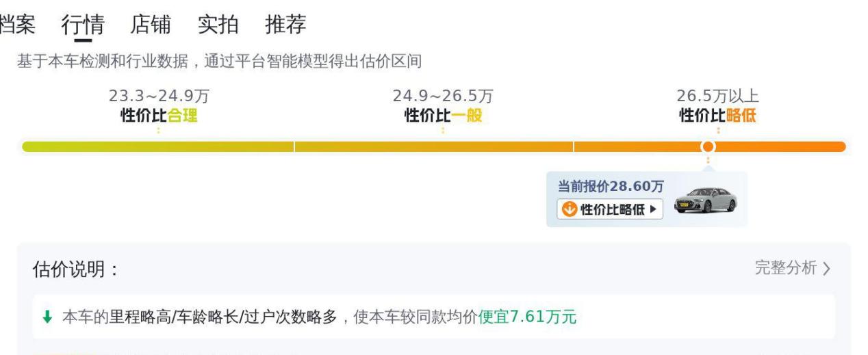Select the 行情 tab
The height and width of the screenshot is (355, 868).
(83, 25)
